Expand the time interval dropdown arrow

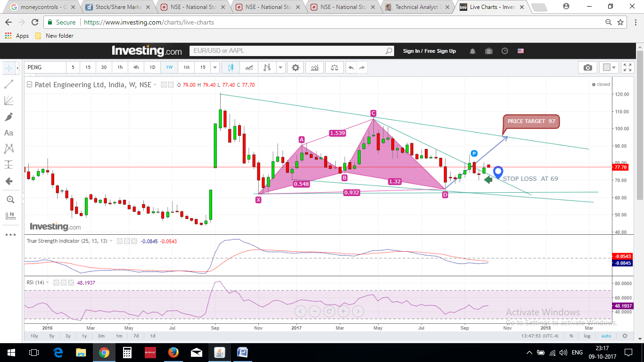[x=215, y=67]
